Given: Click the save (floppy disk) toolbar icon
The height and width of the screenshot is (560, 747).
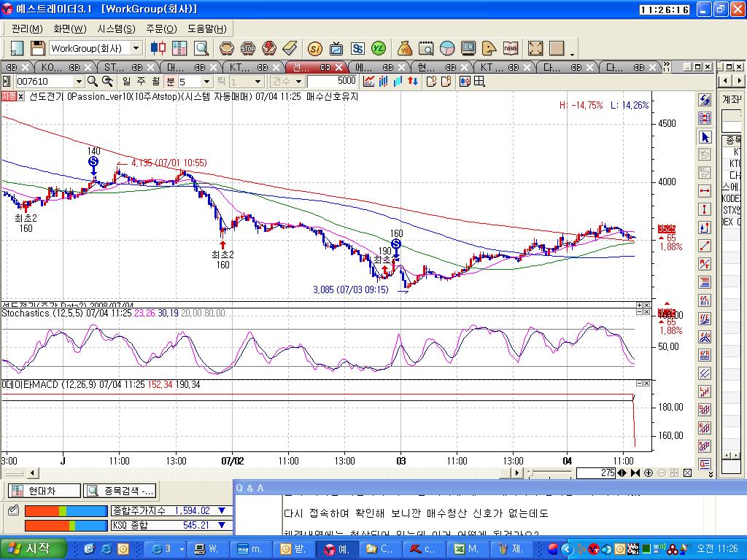Looking at the screenshot, I should click(x=37, y=48).
